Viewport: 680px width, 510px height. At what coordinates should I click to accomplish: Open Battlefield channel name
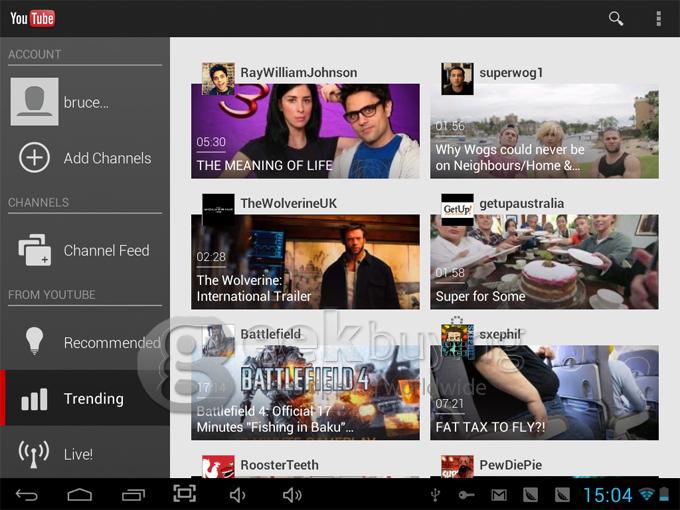click(x=271, y=334)
